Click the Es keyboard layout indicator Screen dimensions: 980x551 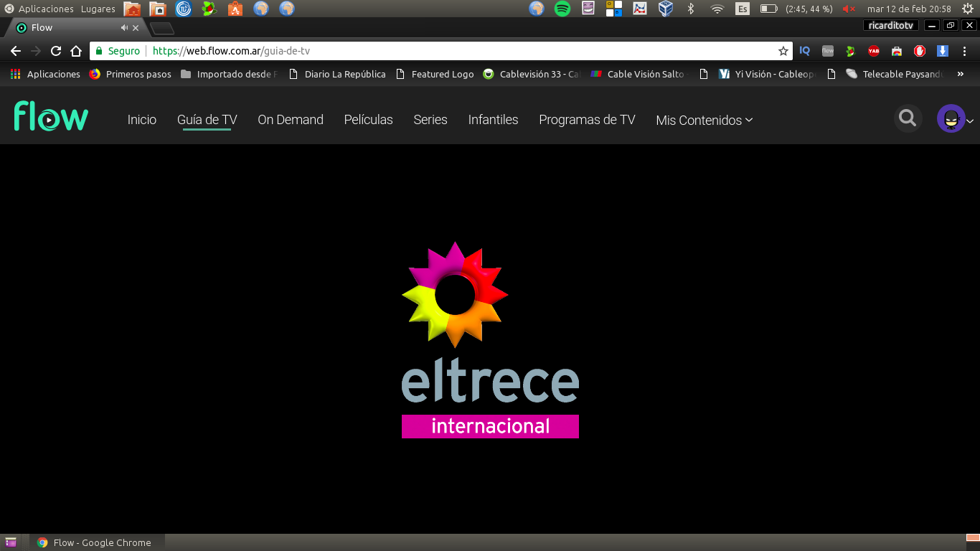point(743,9)
